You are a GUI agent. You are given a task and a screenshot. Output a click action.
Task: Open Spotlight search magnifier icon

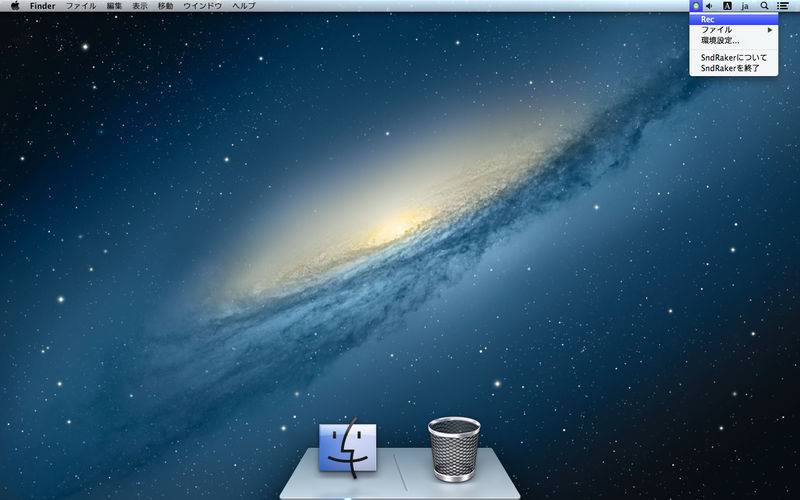click(764, 6)
